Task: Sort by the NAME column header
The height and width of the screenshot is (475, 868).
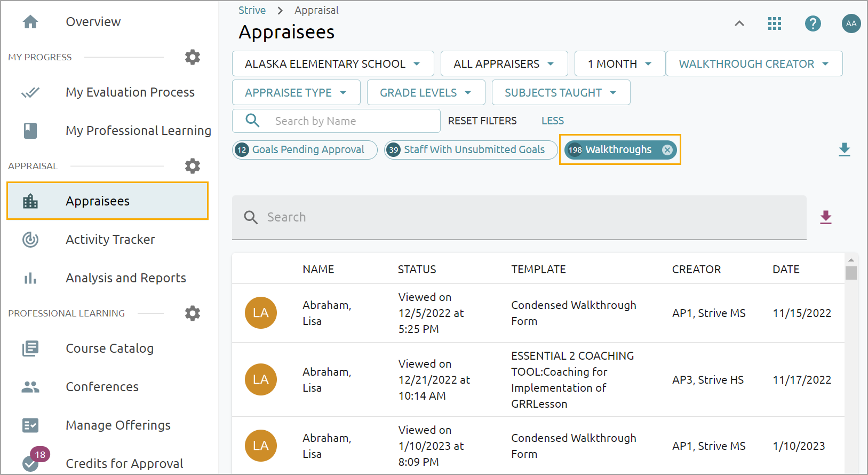Action: tap(318, 270)
